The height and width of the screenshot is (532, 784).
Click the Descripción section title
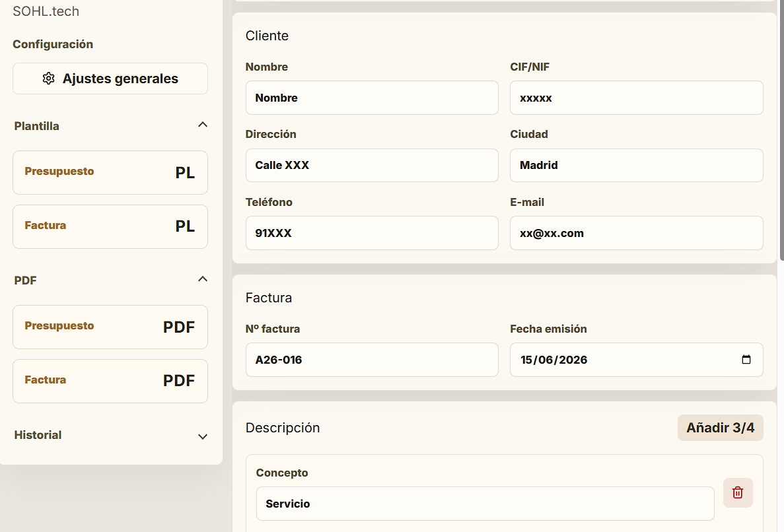(x=283, y=428)
